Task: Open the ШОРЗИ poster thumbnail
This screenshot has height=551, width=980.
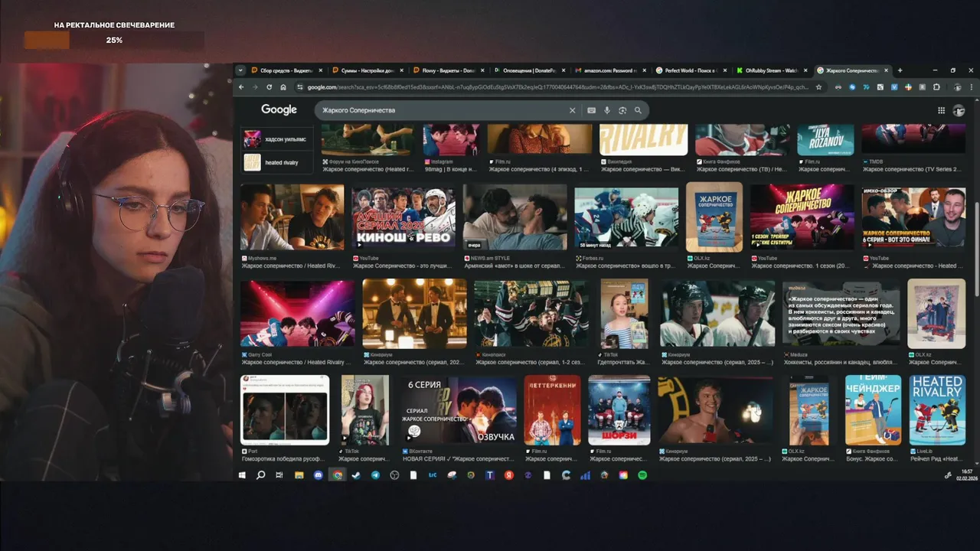Action: pyautogui.click(x=619, y=410)
